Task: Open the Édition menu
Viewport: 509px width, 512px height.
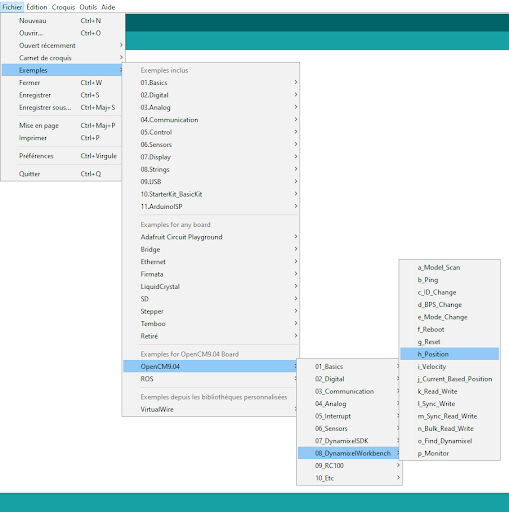Action: [37, 7]
